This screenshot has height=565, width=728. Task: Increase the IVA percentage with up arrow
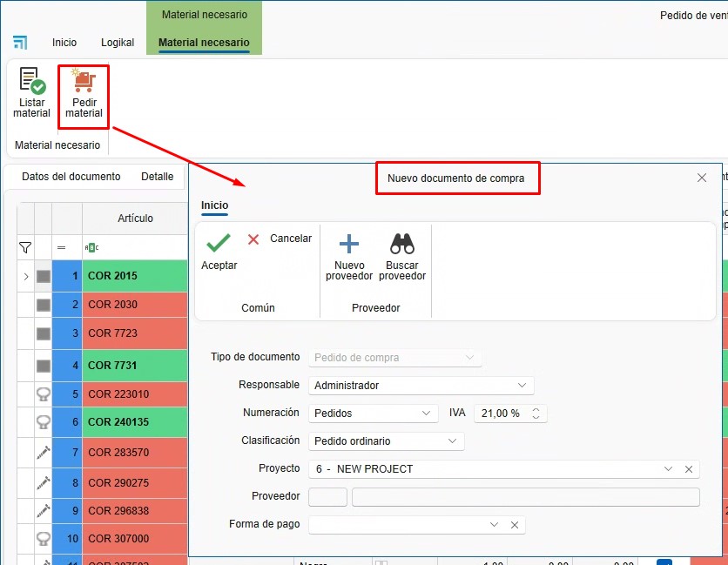click(536, 409)
